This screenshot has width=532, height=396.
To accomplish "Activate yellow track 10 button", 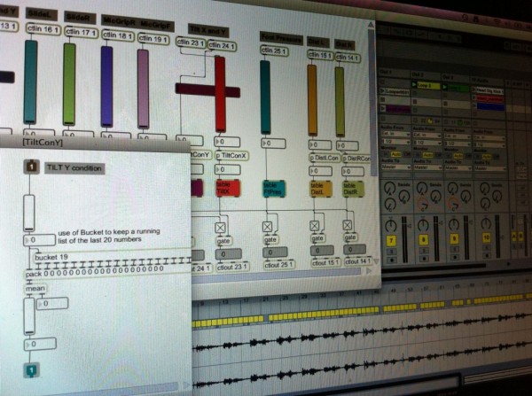I will (487, 239).
